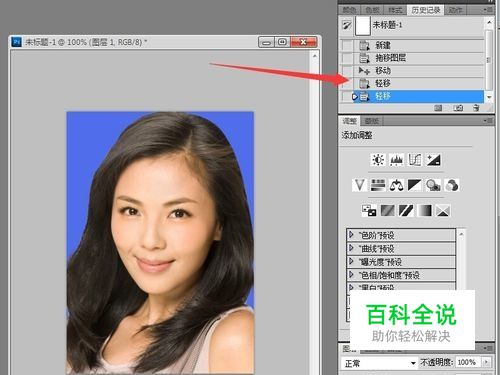The width and height of the screenshot is (500, 375).
Task: Add a Black & White adjustment
Action: [415, 185]
